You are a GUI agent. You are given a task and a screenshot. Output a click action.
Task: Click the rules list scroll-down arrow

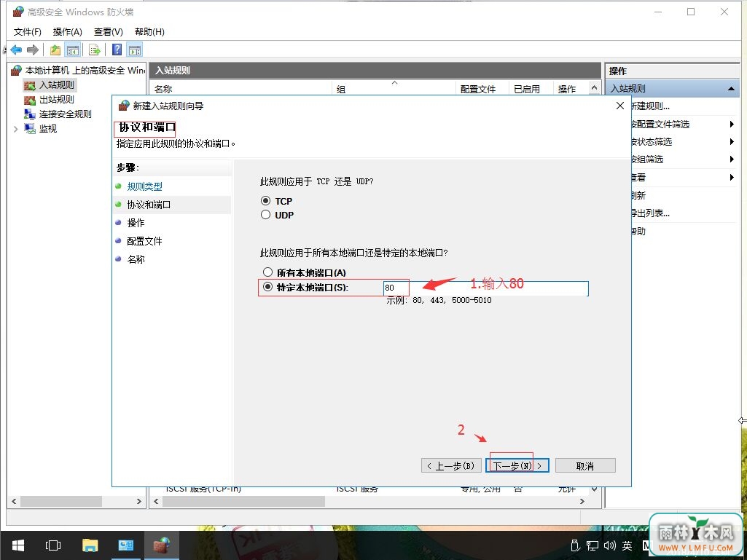point(594,489)
